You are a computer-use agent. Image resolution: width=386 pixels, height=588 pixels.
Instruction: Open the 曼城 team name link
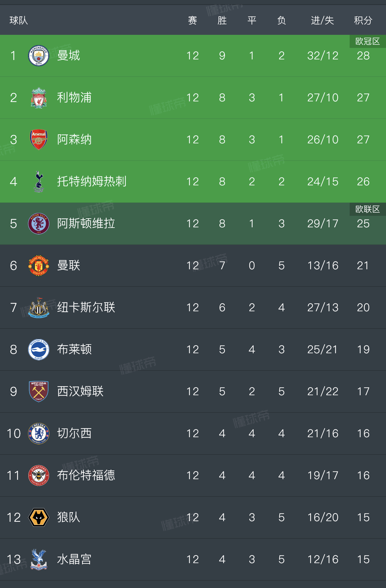point(69,56)
